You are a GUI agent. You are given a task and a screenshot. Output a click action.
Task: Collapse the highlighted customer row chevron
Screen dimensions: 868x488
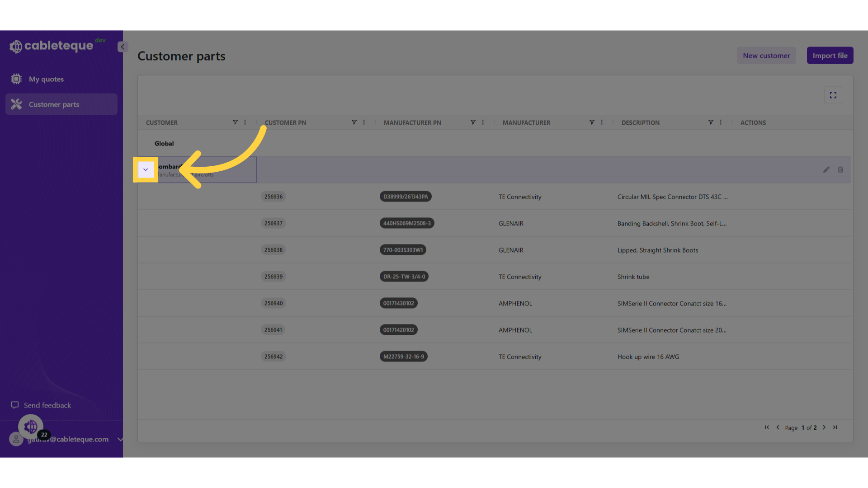coord(146,170)
